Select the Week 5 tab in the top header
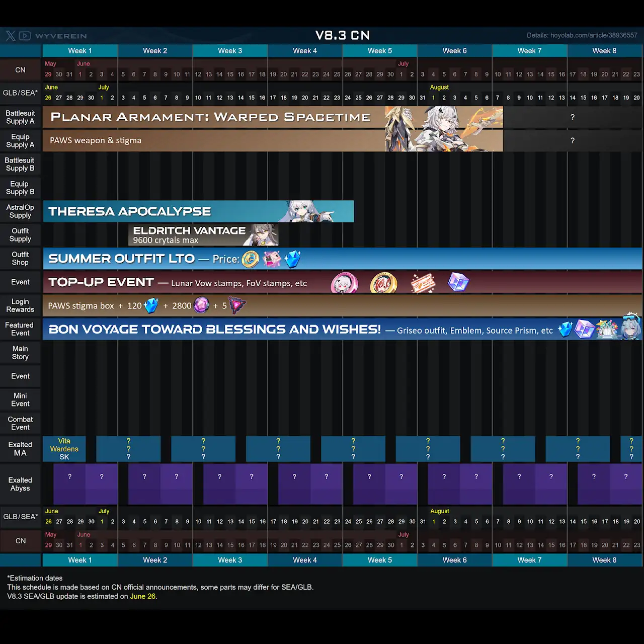The image size is (644, 644). point(380,51)
